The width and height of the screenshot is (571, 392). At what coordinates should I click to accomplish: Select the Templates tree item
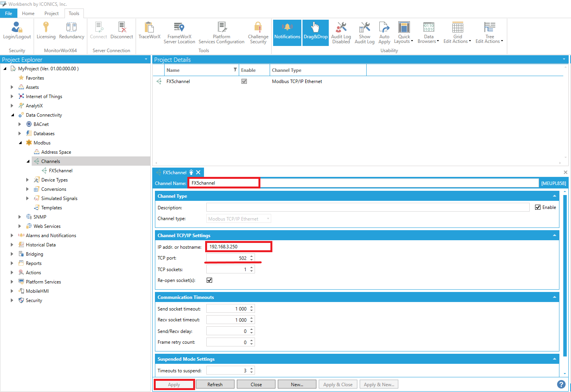[x=51, y=208]
